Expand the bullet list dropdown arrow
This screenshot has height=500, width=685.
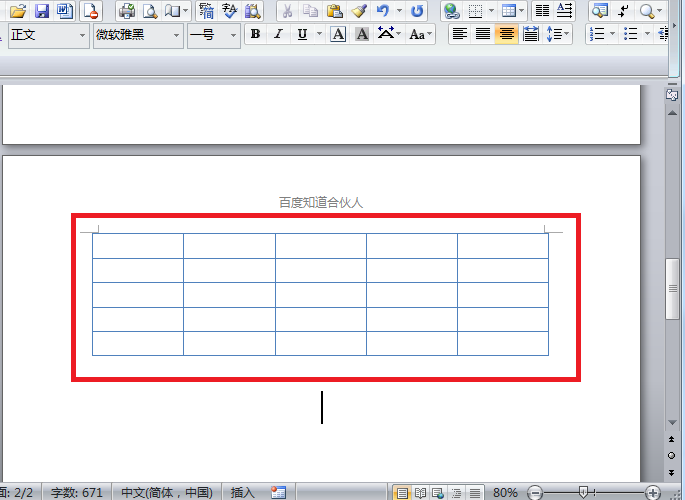pos(647,34)
